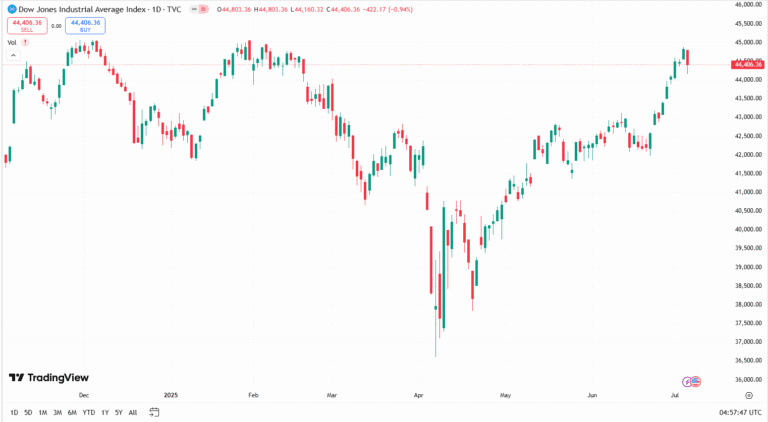Click the Vol indicator warning icon
The image size is (768, 422).
[24, 43]
